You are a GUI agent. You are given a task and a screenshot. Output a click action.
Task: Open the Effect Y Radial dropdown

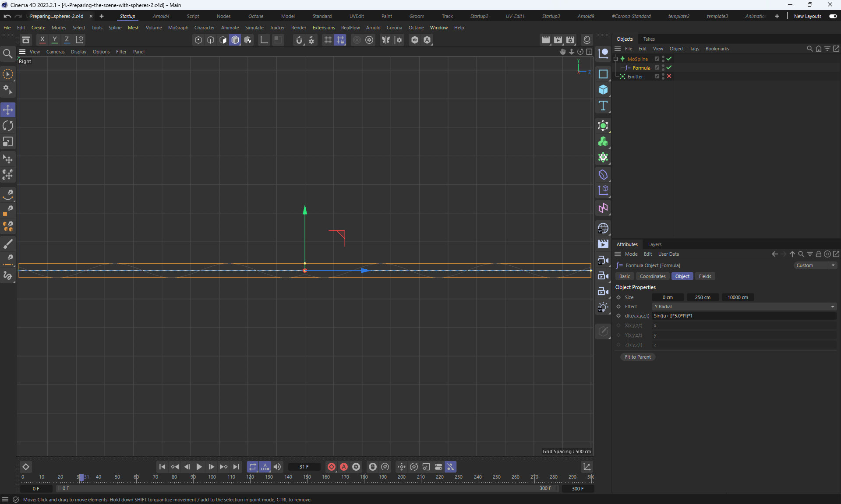744,307
